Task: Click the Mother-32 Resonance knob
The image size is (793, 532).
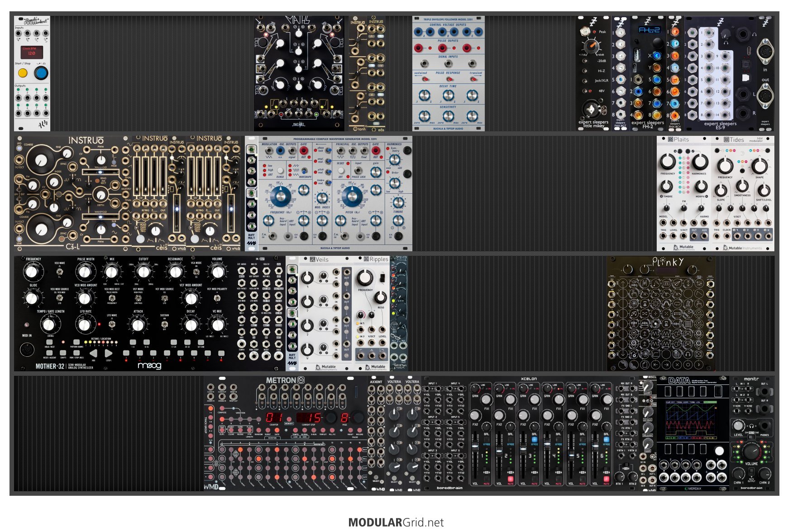Action: point(175,272)
